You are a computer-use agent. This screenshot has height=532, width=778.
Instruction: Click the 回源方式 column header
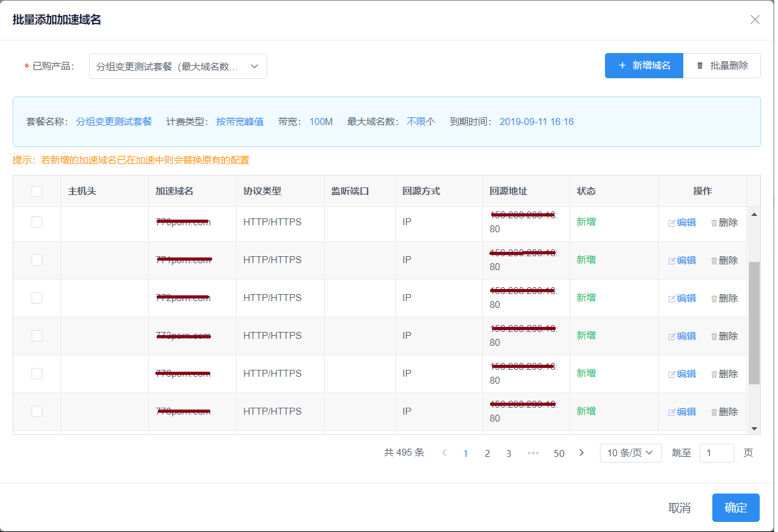coord(421,191)
